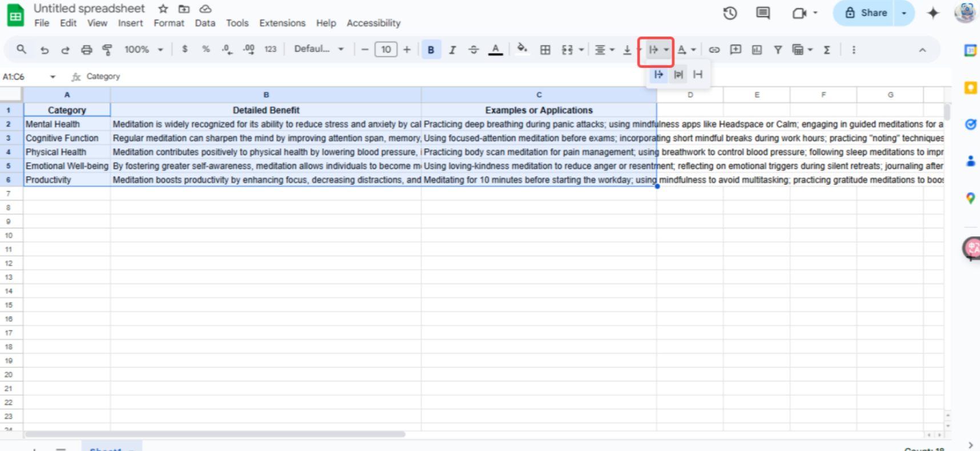Viewport: 980px width, 451px height.
Task: Search the menus with magnifier icon
Action: [x=21, y=50]
